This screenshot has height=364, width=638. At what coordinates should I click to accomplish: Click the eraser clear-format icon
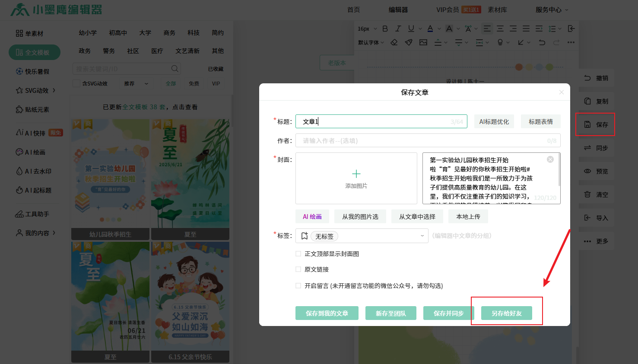click(x=394, y=42)
